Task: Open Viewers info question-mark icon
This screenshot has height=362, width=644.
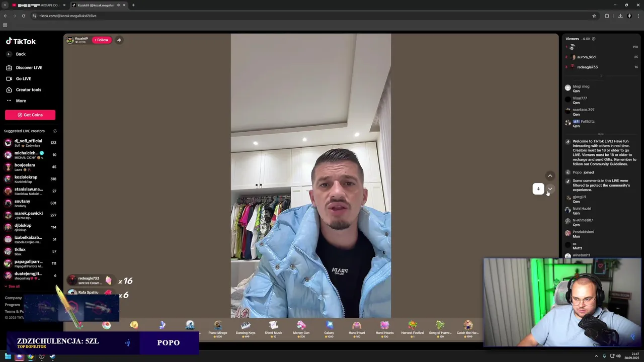Action: coord(594,39)
